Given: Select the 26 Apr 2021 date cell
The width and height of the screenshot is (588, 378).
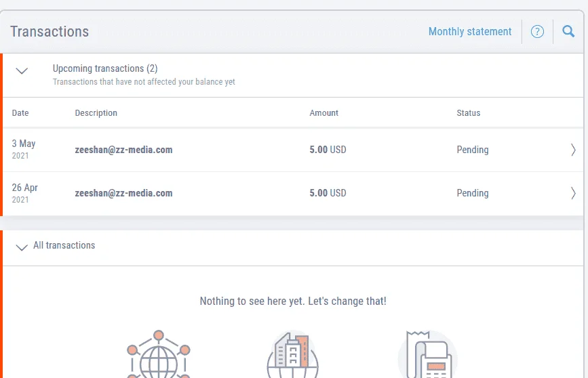Looking at the screenshot, I should (24, 193).
